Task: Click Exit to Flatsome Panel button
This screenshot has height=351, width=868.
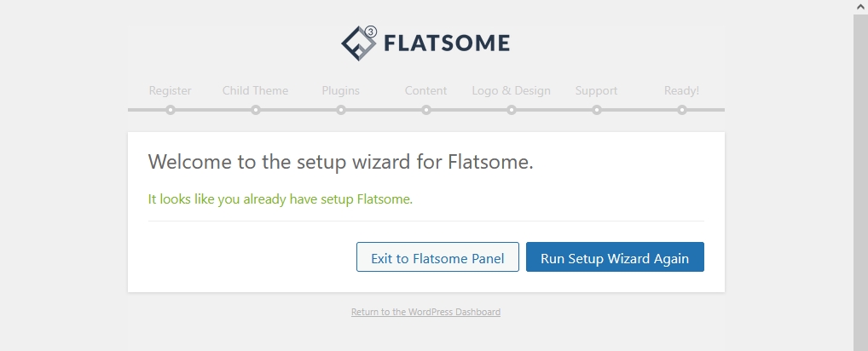Action: click(438, 257)
